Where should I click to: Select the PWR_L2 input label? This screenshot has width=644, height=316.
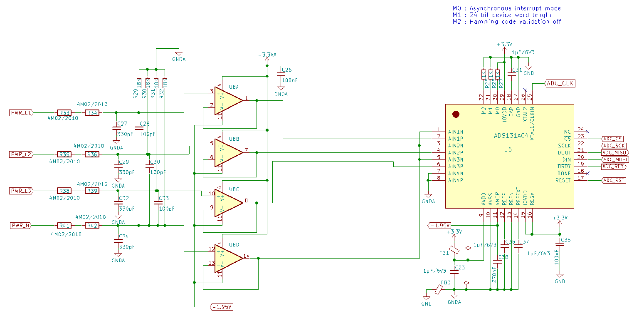[21, 154]
